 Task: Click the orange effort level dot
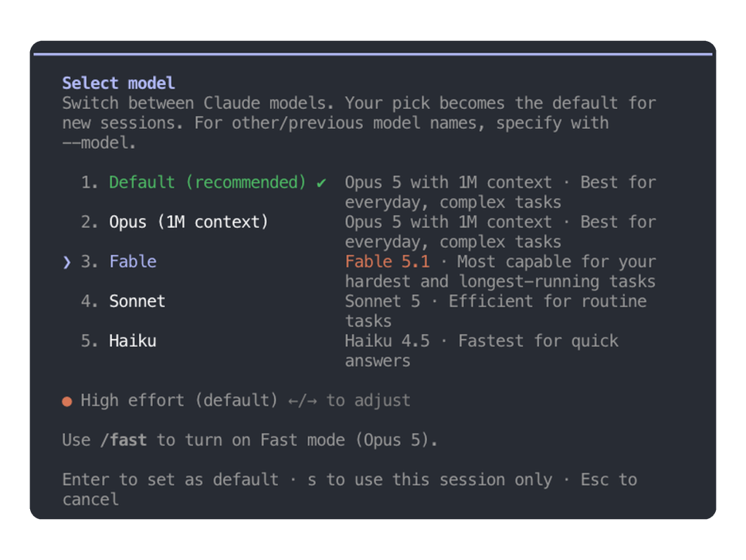pyautogui.click(x=67, y=402)
